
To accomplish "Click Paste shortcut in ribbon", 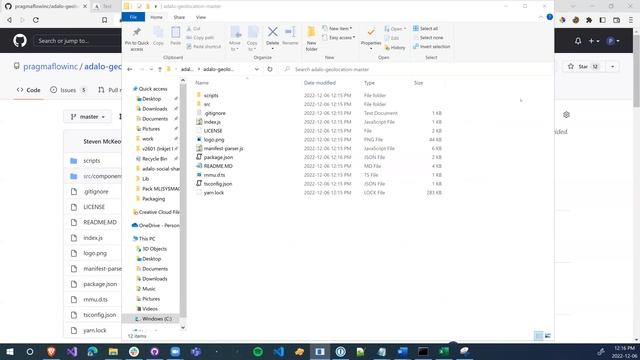I will (x=204, y=47).
